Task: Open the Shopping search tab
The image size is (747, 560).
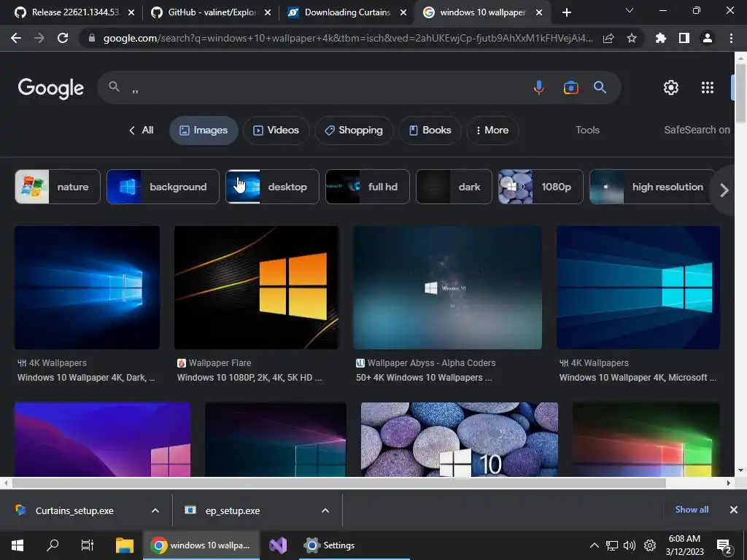Action: pos(354,130)
